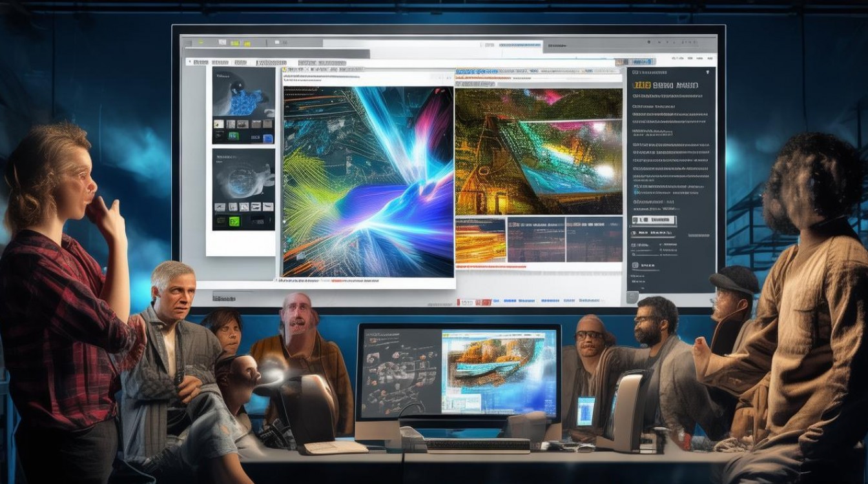Click the small icon at dark panel's bottom-left corner

pyautogui.click(x=634, y=296)
